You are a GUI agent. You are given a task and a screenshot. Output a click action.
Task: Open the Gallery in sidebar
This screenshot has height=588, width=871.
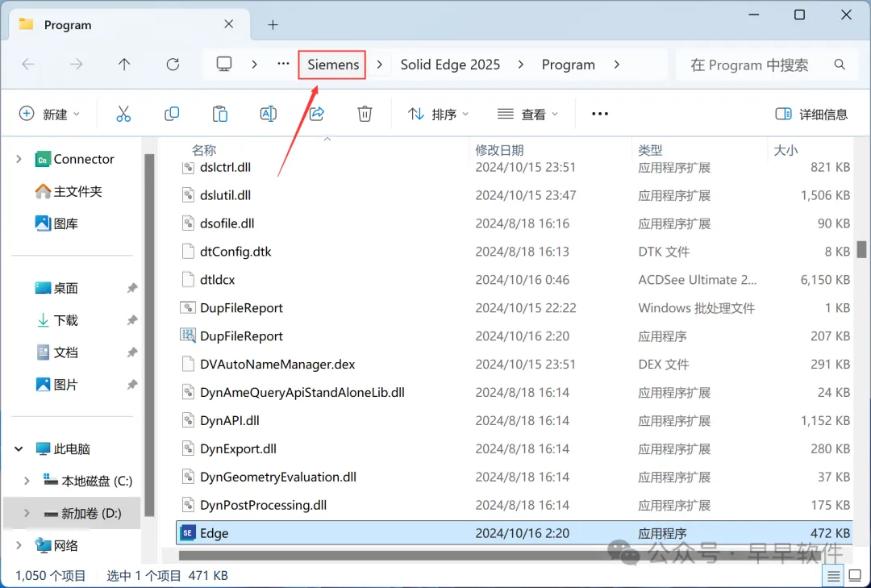(x=56, y=223)
